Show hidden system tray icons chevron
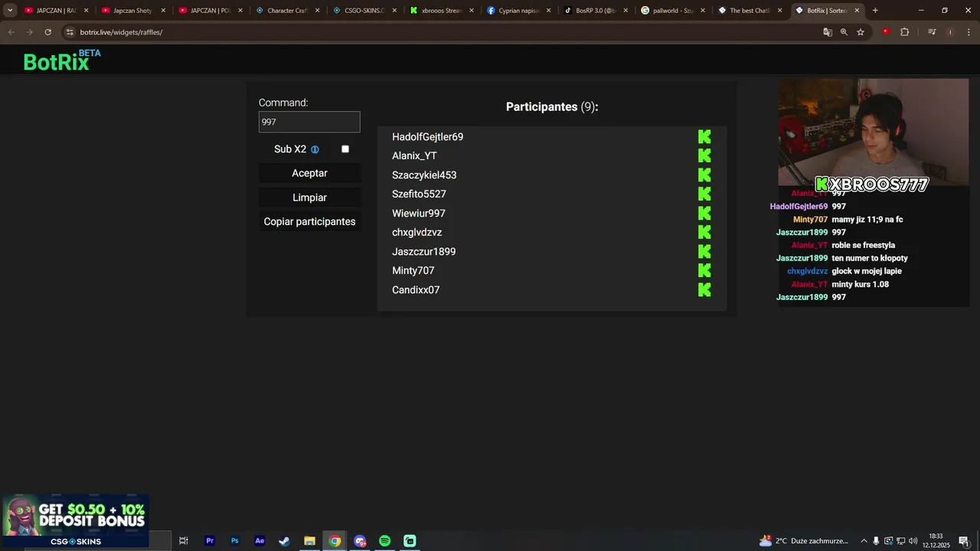 864,541
